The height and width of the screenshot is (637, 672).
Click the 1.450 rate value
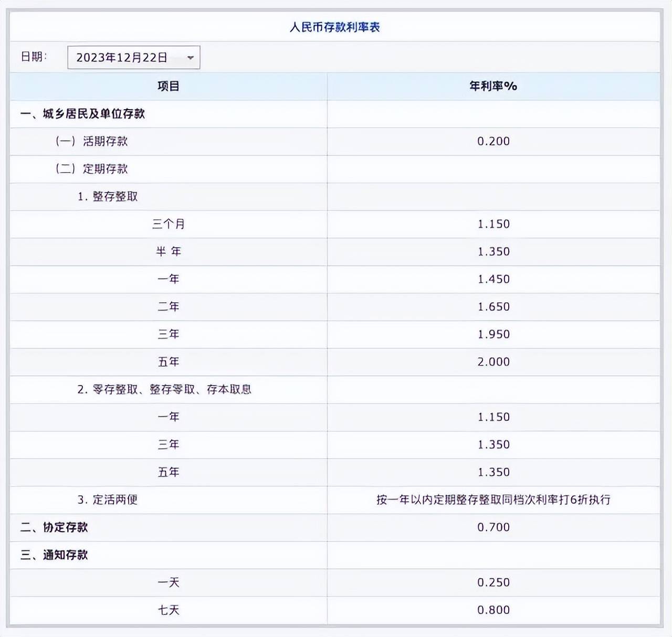pyautogui.click(x=493, y=279)
